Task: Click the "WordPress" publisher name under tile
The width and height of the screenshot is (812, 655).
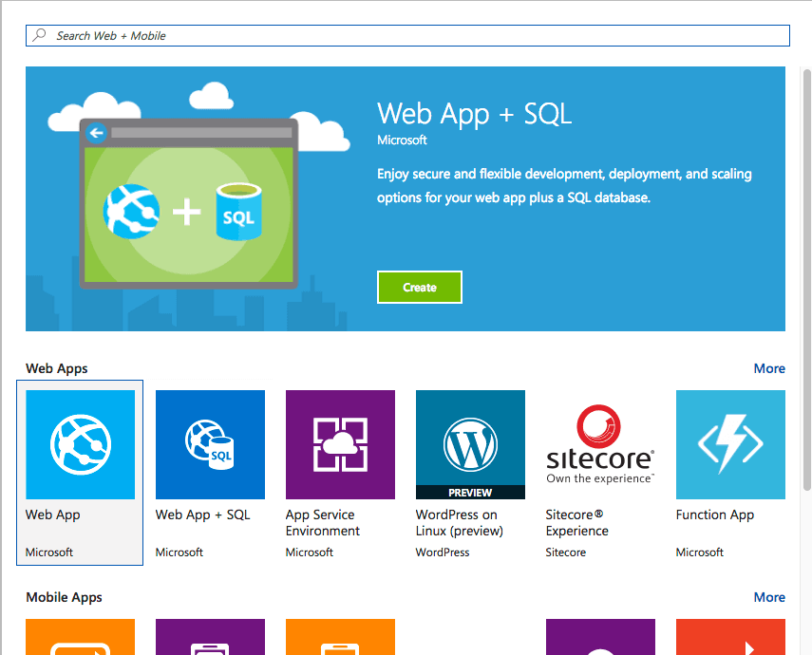Action: pyautogui.click(x=443, y=552)
